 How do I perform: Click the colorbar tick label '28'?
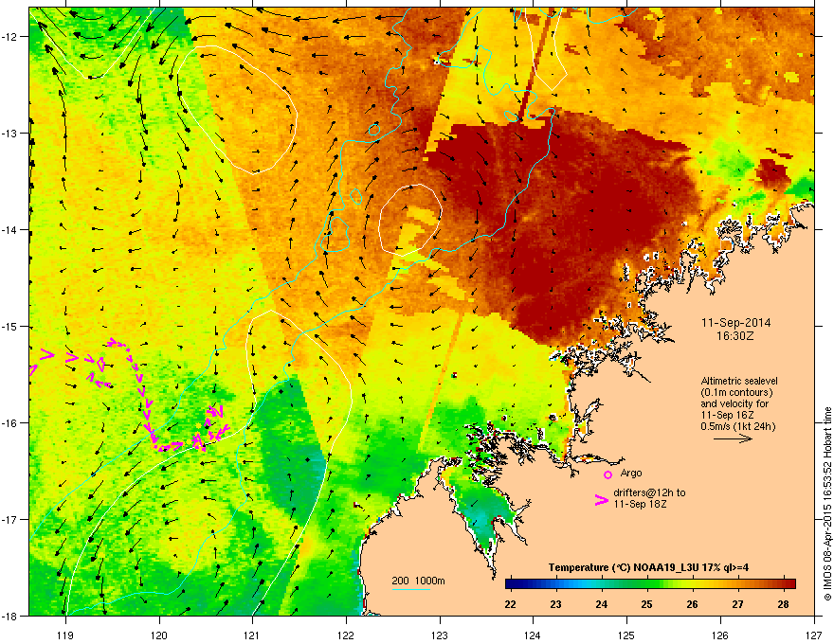(783, 604)
